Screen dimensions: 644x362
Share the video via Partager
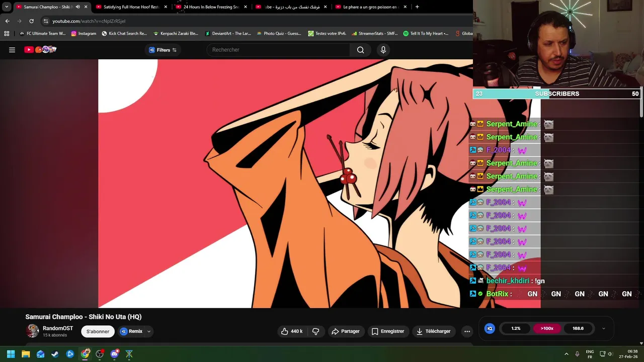[345, 331]
